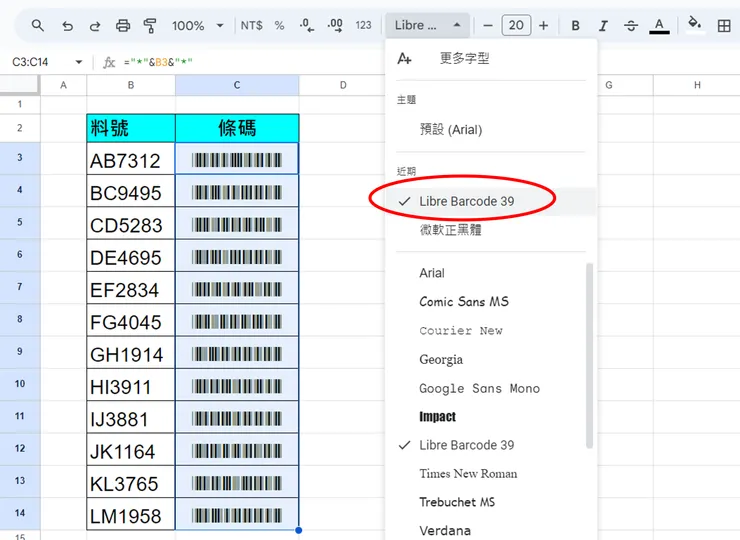Click the name box showing C3:C14
This screenshot has height=540, width=740.
[30, 62]
